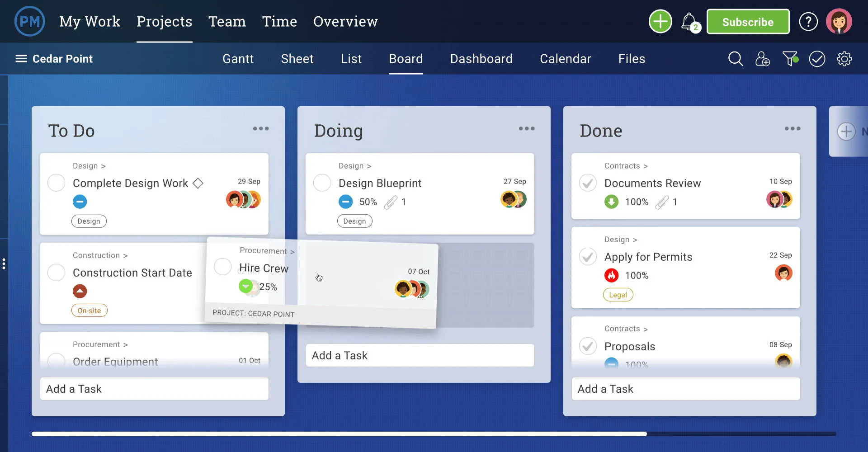Open the Calendar view tab
Viewport: 868px width, 452px height.
[x=566, y=59]
